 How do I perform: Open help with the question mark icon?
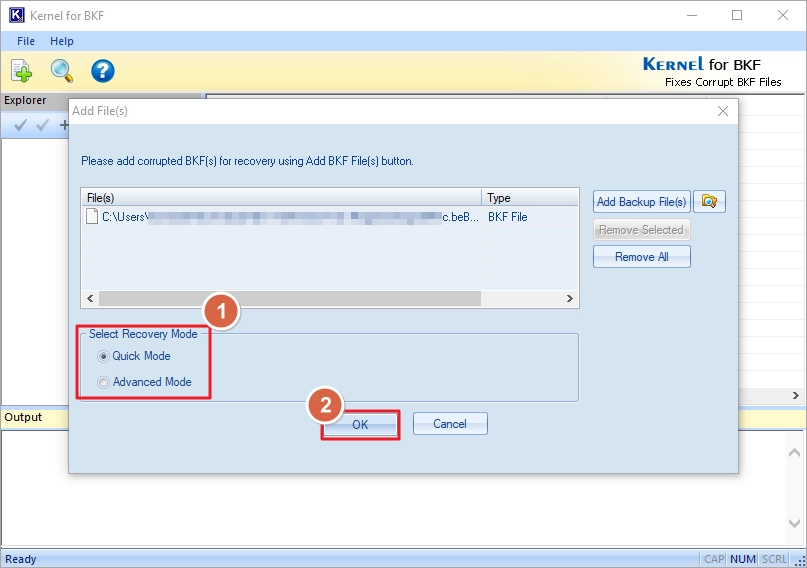tap(102, 71)
